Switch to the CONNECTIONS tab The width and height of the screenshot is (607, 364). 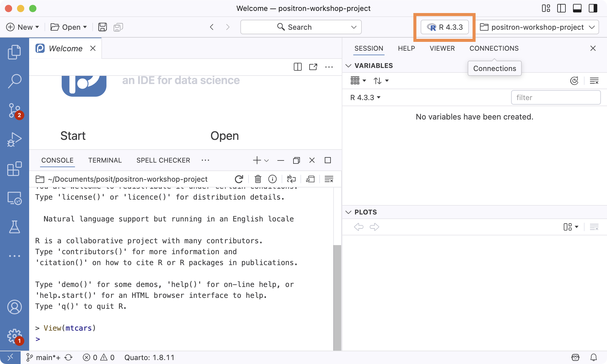(494, 48)
